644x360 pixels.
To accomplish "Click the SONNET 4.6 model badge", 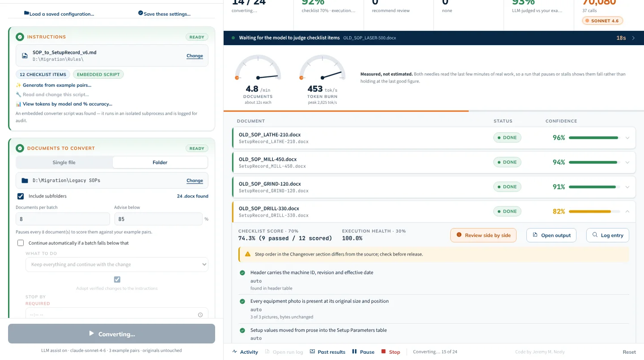I will point(602,21).
